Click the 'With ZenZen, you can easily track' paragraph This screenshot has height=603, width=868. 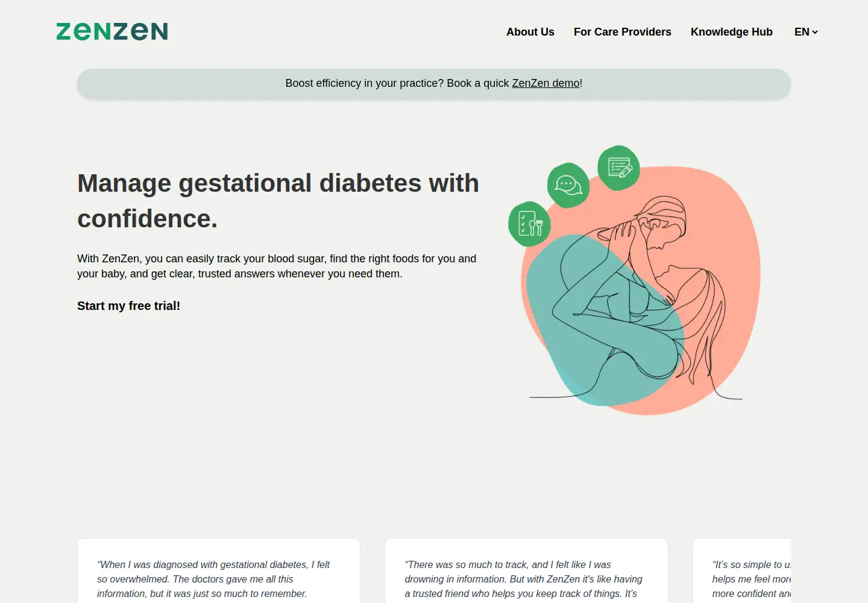[x=277, y=266]
